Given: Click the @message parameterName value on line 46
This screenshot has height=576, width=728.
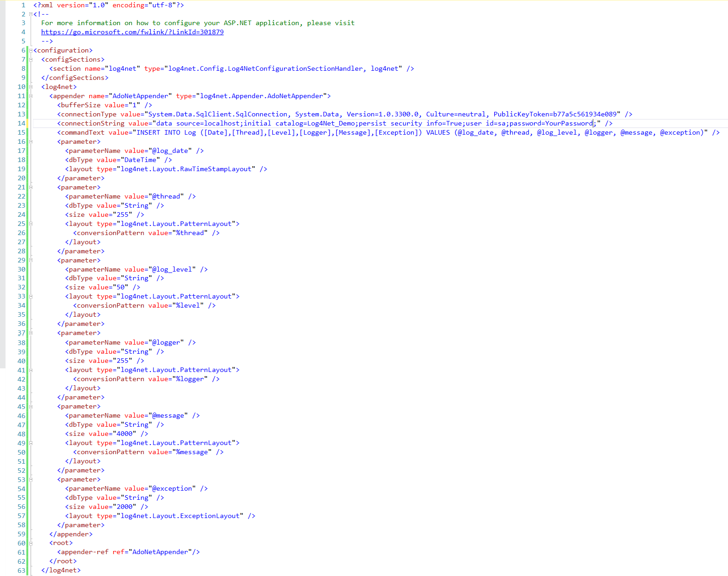Looking at the screenshot, I should tap(168, 415).
